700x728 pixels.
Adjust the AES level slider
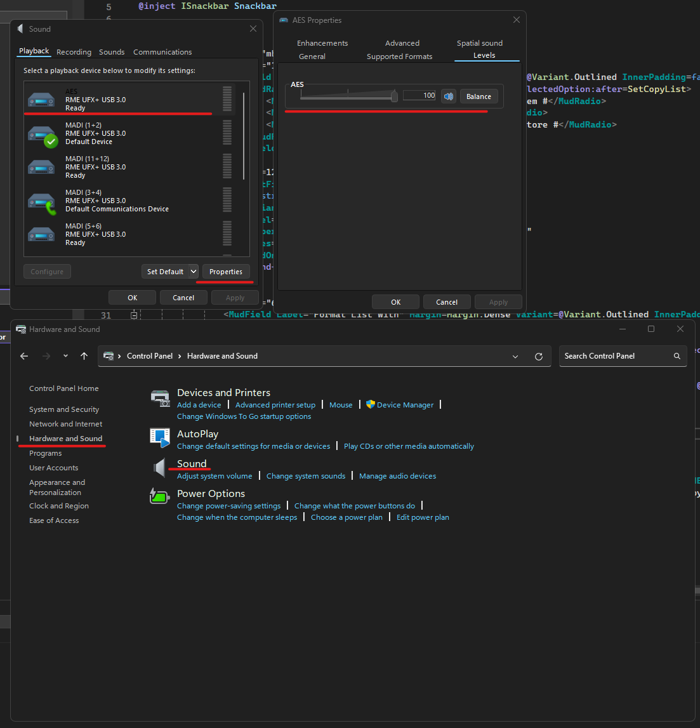click(x=394, y=96)
